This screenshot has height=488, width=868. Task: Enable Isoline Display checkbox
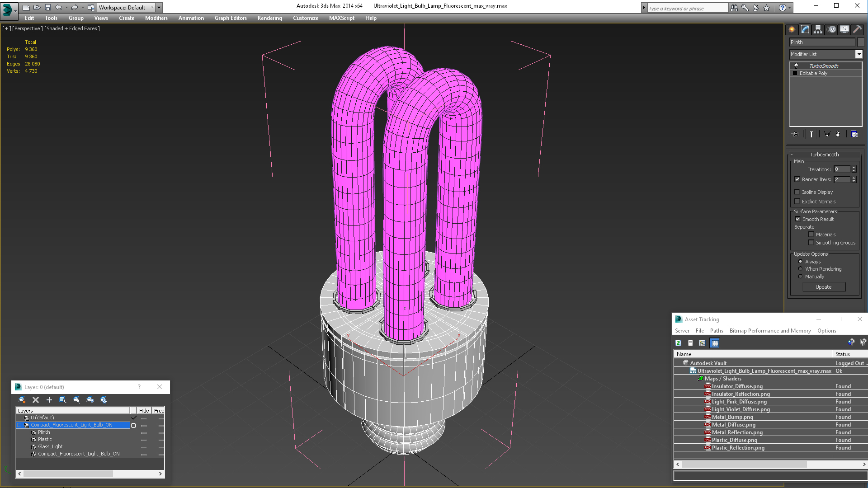click(x=797, y=192)
